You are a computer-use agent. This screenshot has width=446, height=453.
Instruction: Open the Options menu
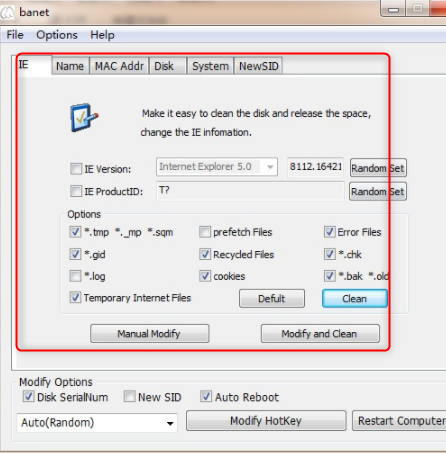(x=57, y=35)
